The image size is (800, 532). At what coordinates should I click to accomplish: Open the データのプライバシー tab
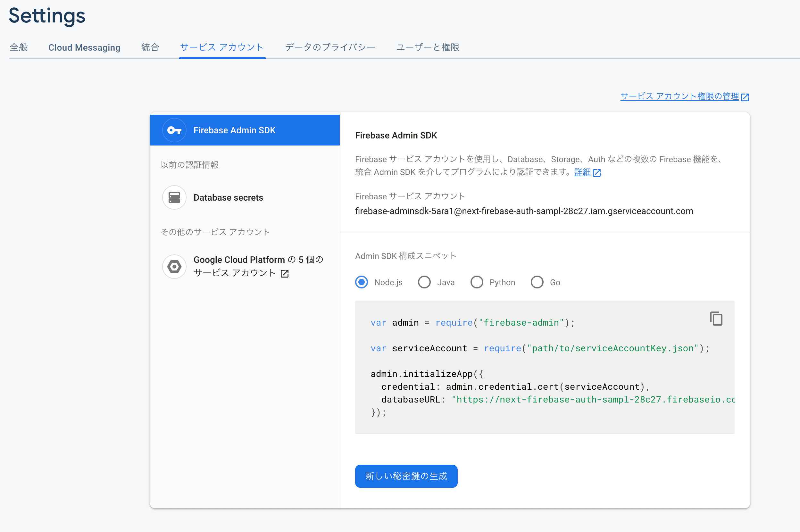point(329,47)
